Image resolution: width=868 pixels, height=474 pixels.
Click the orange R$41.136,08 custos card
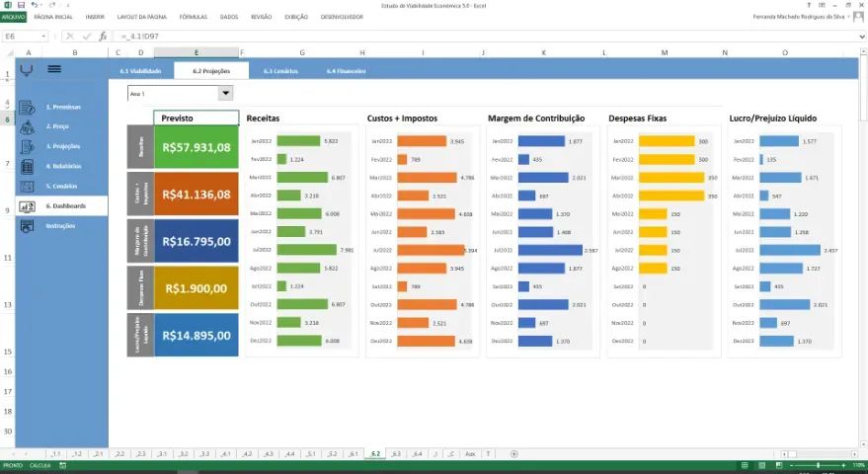[x=196, y=194]
